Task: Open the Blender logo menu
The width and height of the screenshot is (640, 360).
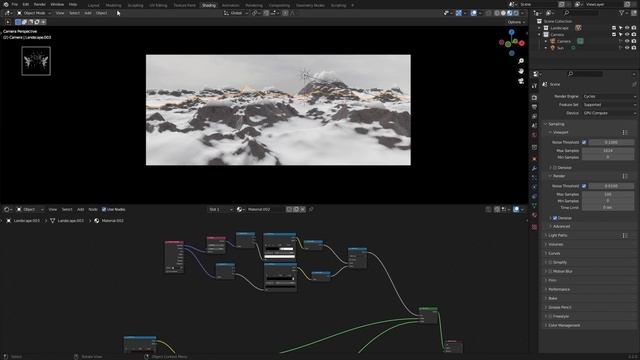Action: pos(6,4)
